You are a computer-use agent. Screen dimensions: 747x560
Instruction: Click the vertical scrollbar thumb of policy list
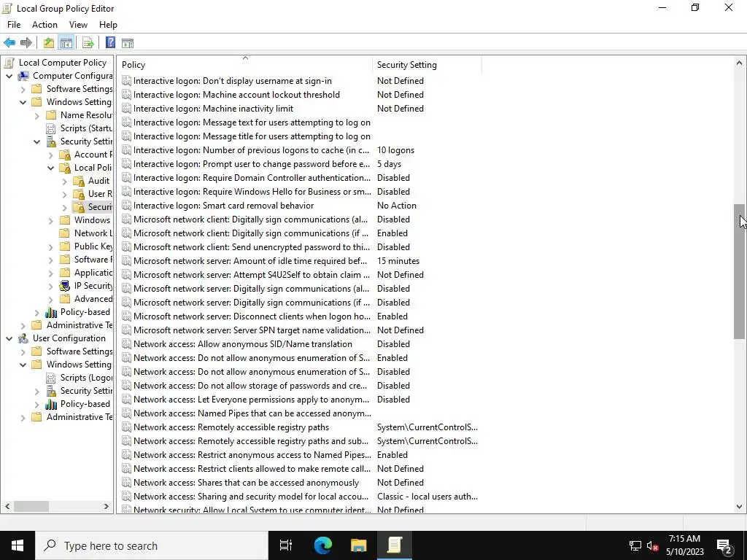click(x=739, y=271)
